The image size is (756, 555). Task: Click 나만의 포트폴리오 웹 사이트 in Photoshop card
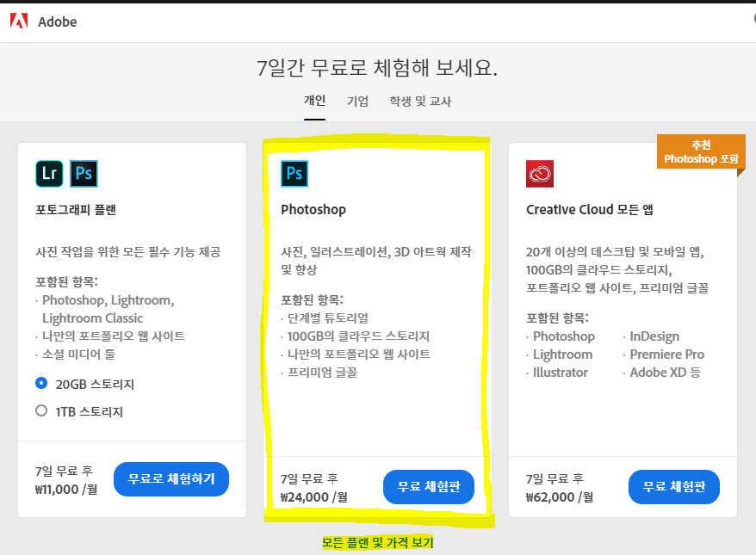click(x=359, y=355)
